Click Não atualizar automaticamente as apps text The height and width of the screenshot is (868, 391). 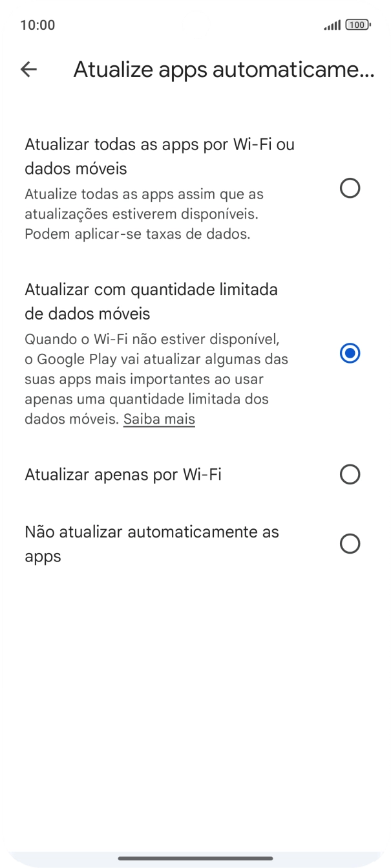click(151, 543)
